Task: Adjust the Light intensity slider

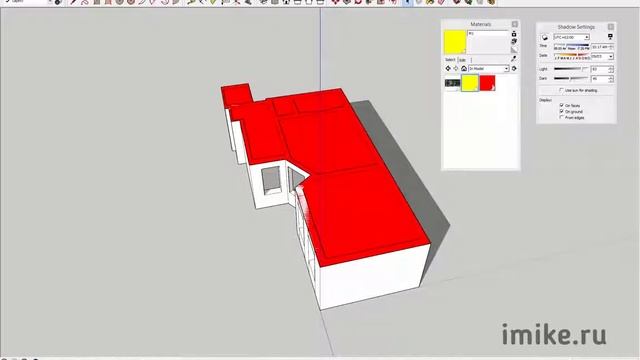Action: [x=571, y=69]
